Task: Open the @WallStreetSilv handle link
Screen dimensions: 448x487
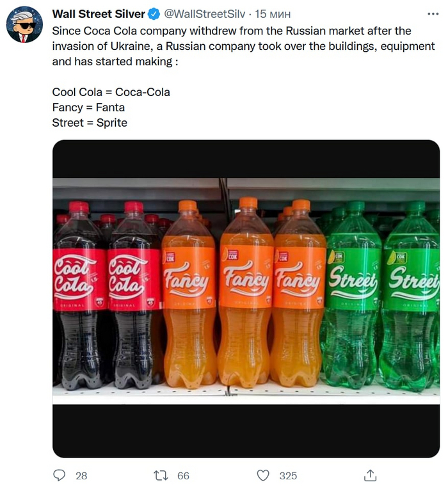Action: (x=204, y=14)
